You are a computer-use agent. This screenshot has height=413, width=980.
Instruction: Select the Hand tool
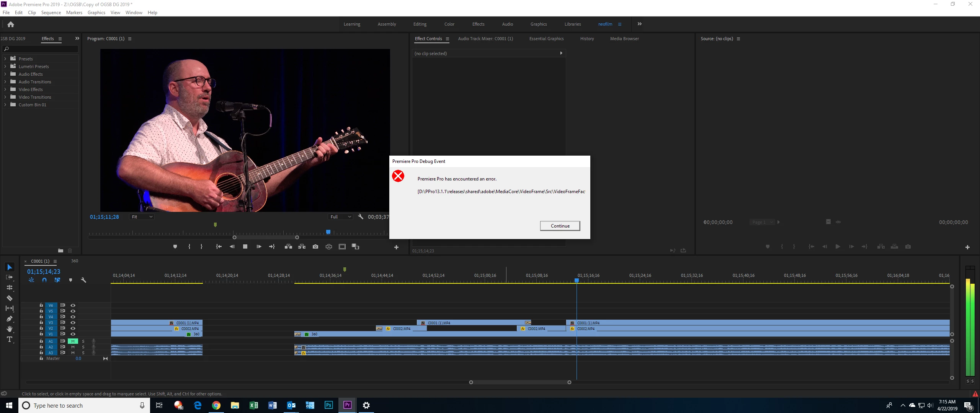click(10, 329)
